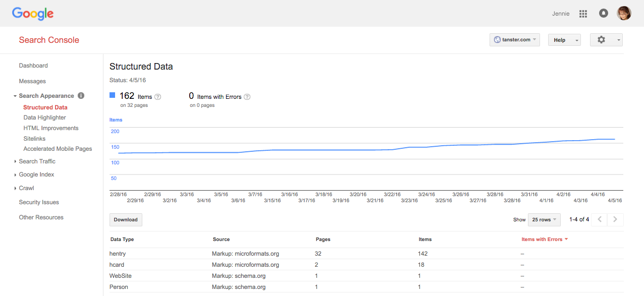Expand the Search Traffic section
This screenshot has width=644, height=296.
(x=15, y=161)
